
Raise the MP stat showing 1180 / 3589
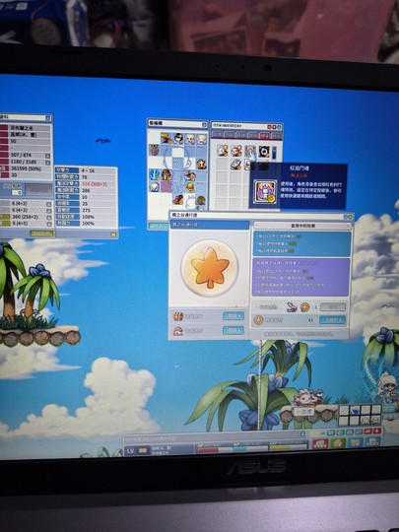pyautogui.click(x=48, y=162)
